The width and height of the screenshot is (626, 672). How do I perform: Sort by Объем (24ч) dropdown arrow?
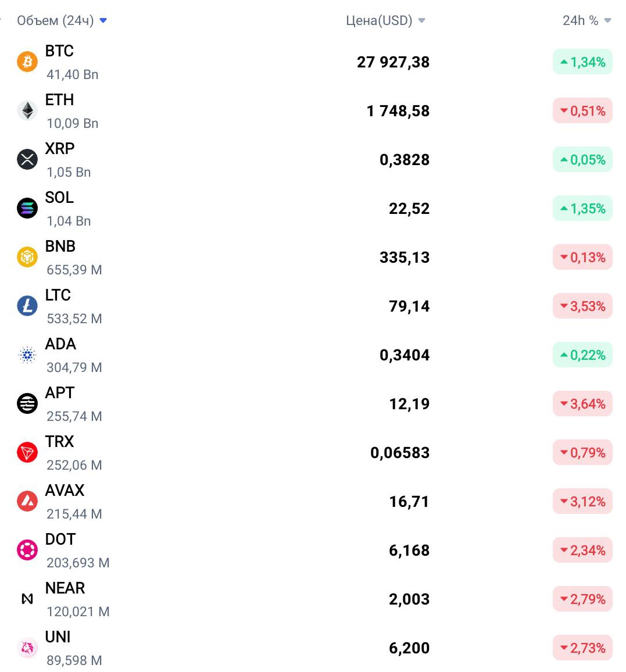(103, 20)
